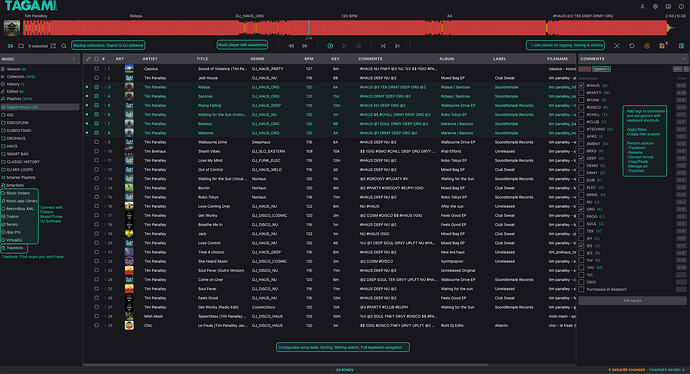
Task: Select the Tim Brehaus Shanti Vibes row
Action: (x=329, y=151)
